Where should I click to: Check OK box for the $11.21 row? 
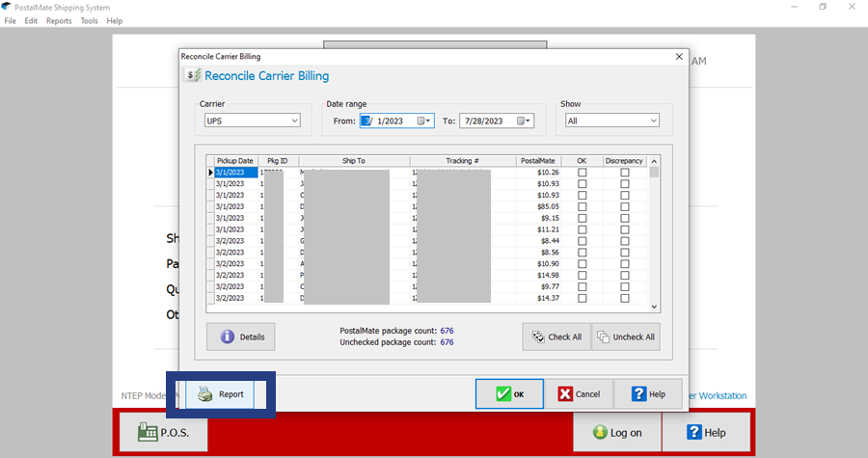(582, 229)
